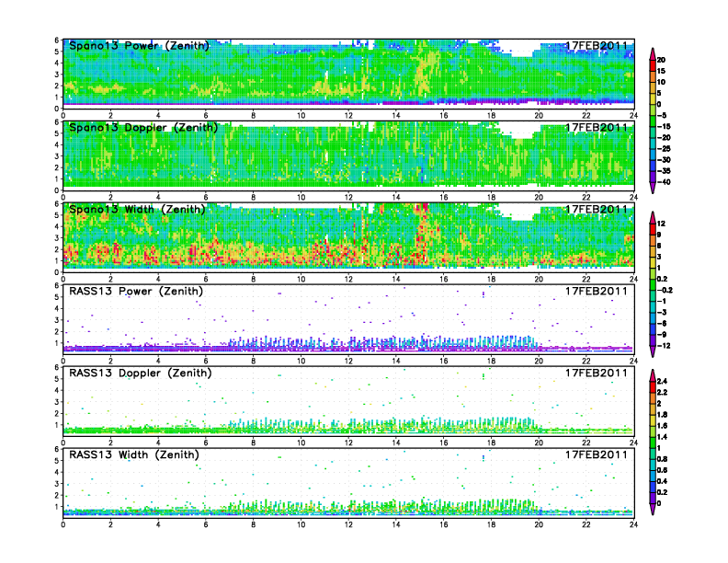Click the 'Spano13 Width (Zenith)' panel title

point(137,209)
